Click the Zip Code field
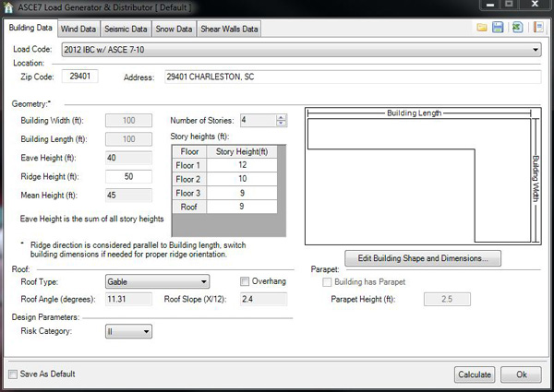 click(80, 77)
